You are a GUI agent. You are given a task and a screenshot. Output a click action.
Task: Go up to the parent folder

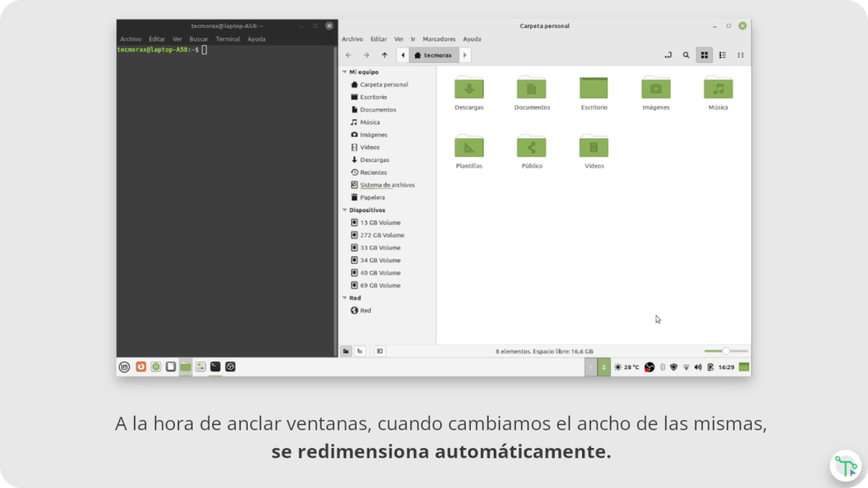[x=384, y=55]
